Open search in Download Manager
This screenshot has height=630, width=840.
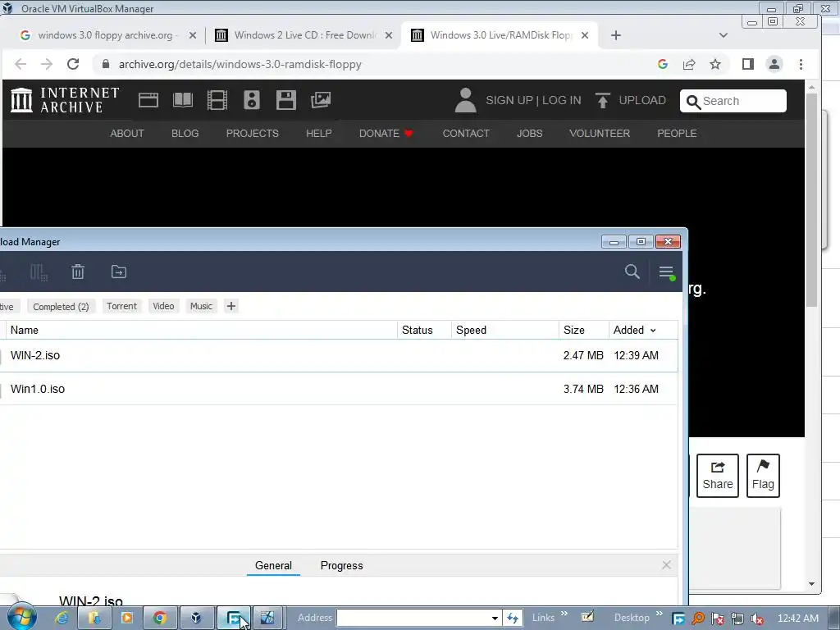point(632,272)
